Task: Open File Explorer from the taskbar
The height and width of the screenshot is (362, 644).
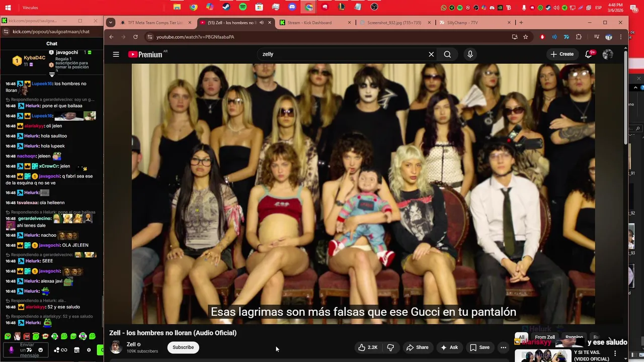Action: (x=177, y=7)
